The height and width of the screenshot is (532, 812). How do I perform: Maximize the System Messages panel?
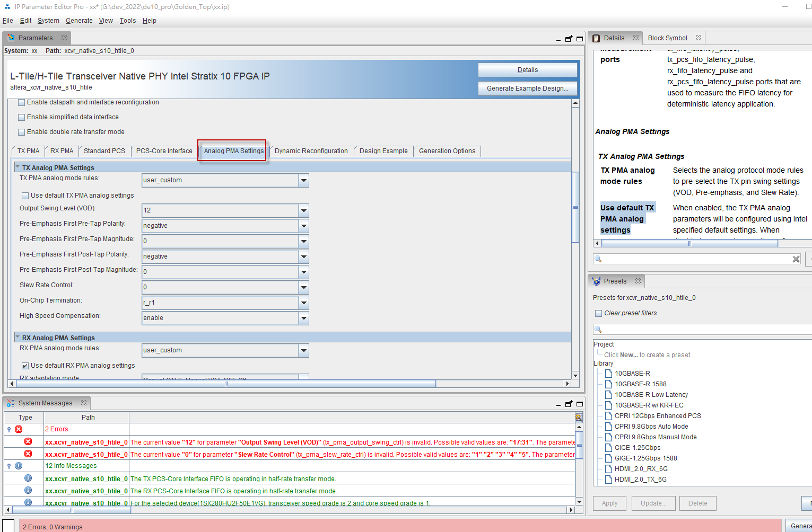[580, 404]
